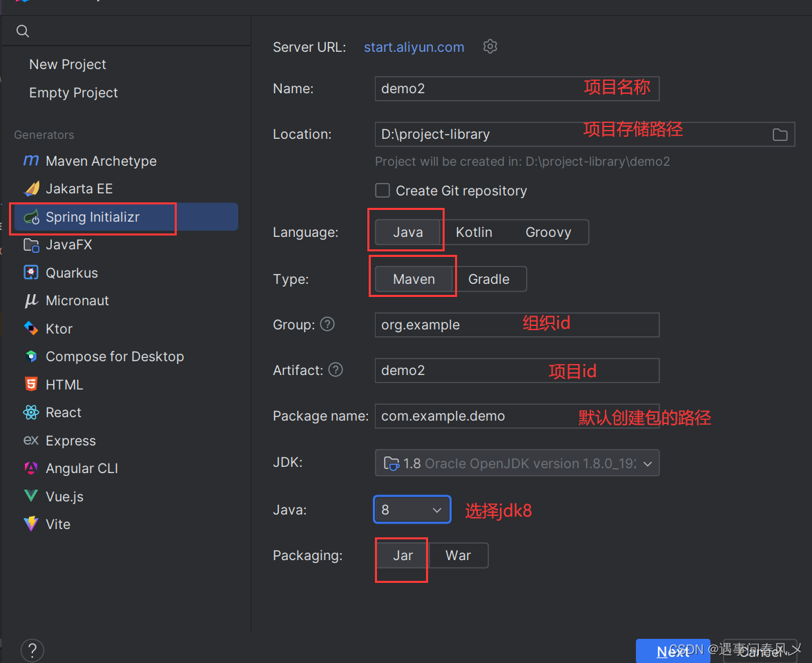Click the Maven Archetype icon
812x663 pixels.
point(31,160)
